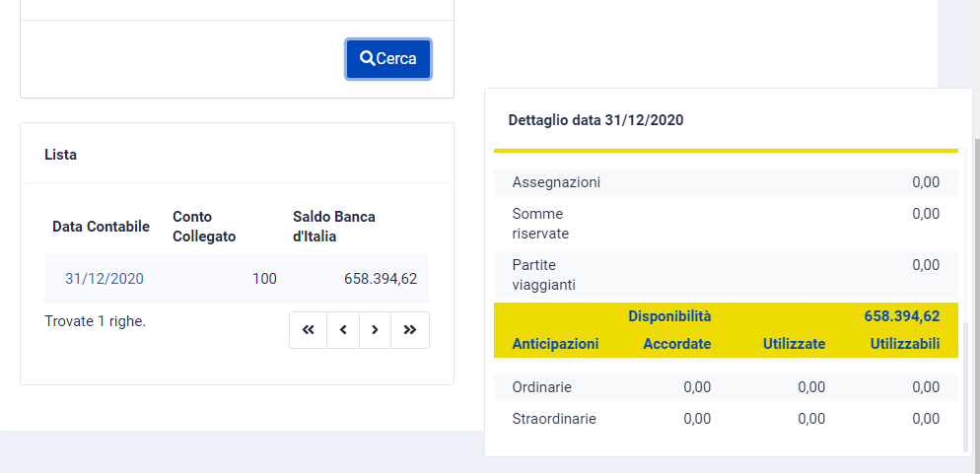Go to previous page of results
The height and width of the screenshot is (474, 980).
(343, 330)
